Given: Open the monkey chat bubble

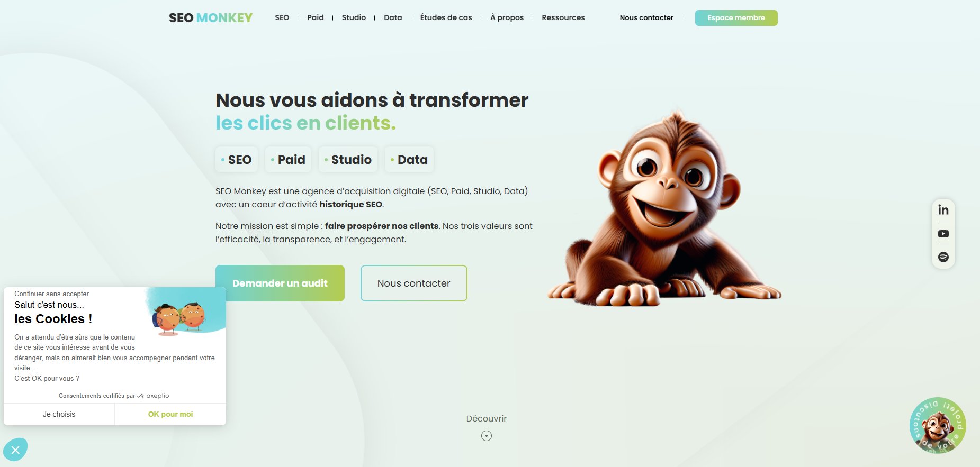Looking at the screenshot, I should [938, 425].
